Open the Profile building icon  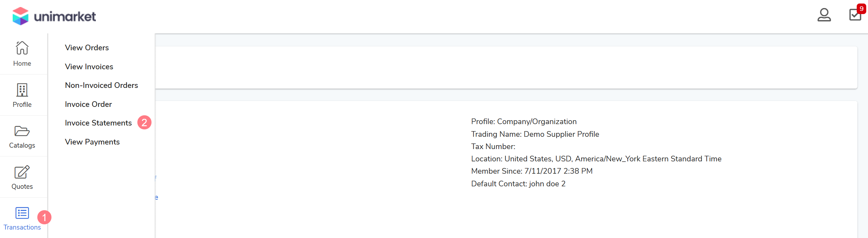[x=22, y=90]
